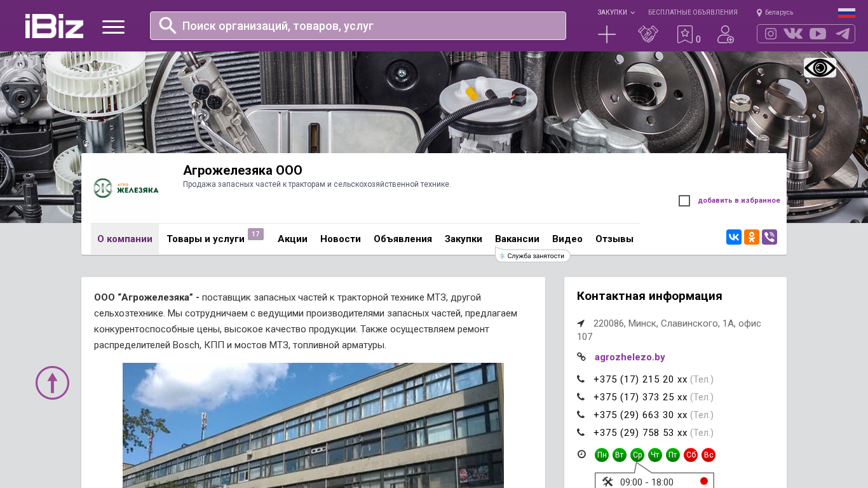The image size is (868, 488).
Task: Open the Видео tab
Action: [567, 239]
